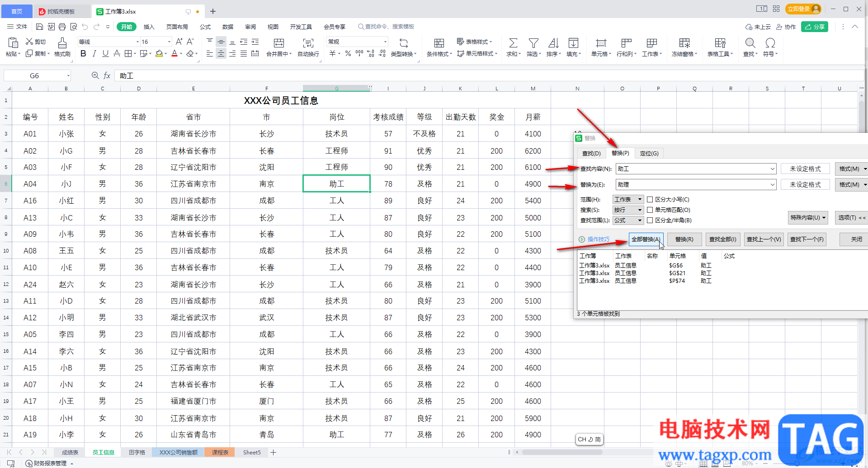
Task: Click the Share (分享) button
Action: (815, 27)
